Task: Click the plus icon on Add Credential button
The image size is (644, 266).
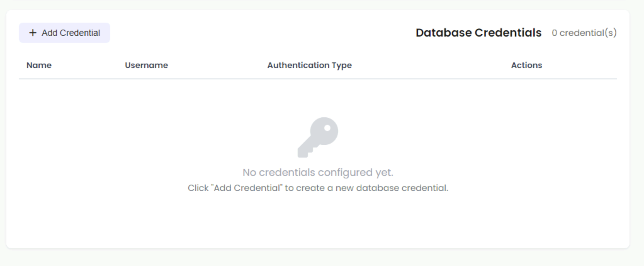Action: pos(32,32)
